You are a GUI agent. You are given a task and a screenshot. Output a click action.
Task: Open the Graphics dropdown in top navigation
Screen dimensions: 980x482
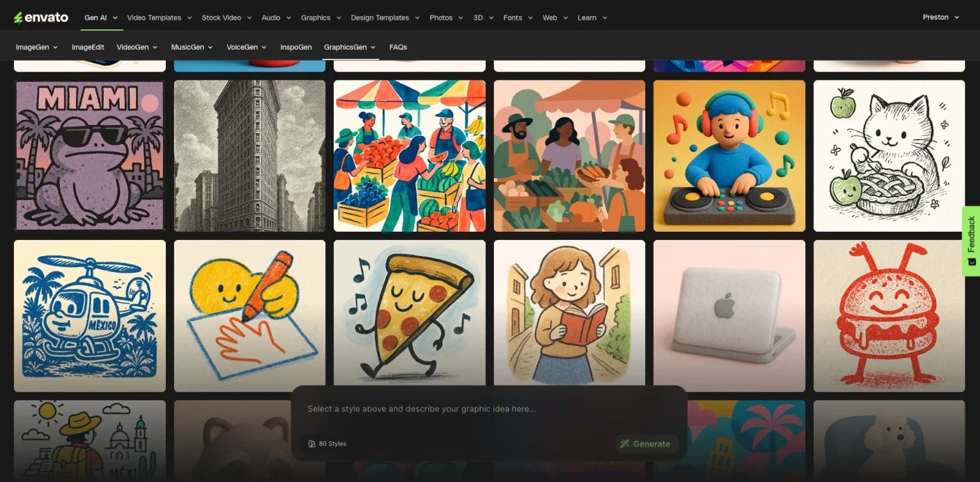pyautogui.click(x=321, y=18)
